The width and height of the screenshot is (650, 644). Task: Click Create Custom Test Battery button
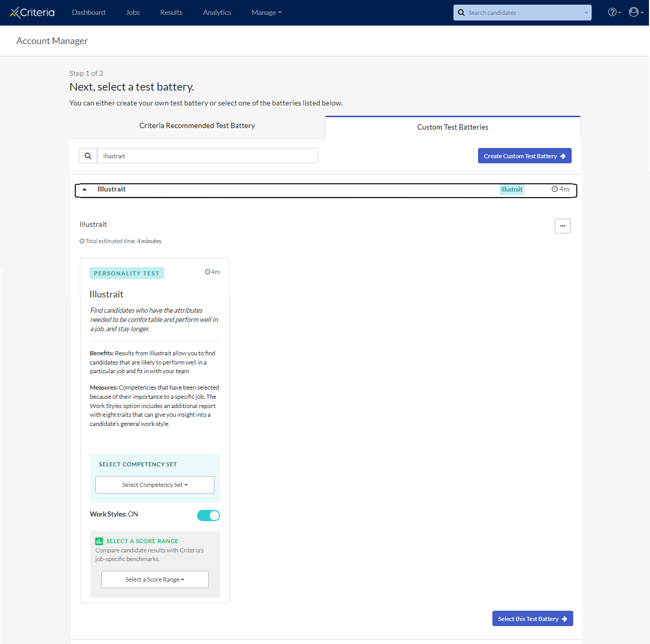click(x=525, y=156)
